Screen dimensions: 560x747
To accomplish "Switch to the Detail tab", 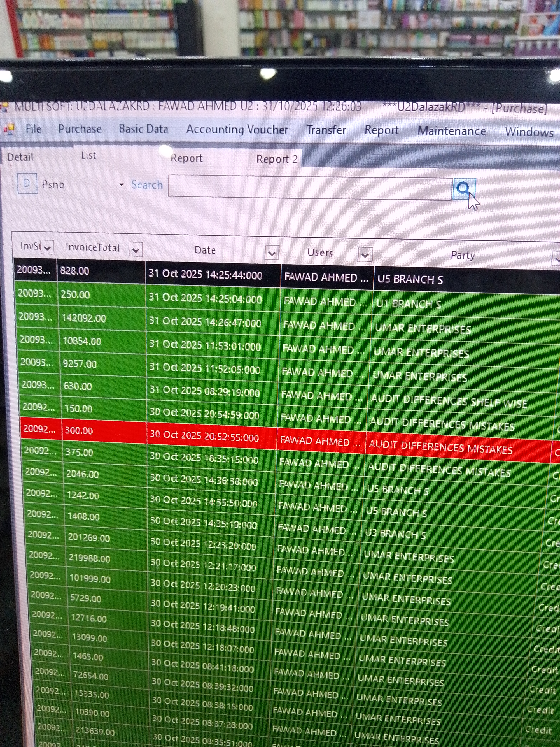I will click(20, 157).
